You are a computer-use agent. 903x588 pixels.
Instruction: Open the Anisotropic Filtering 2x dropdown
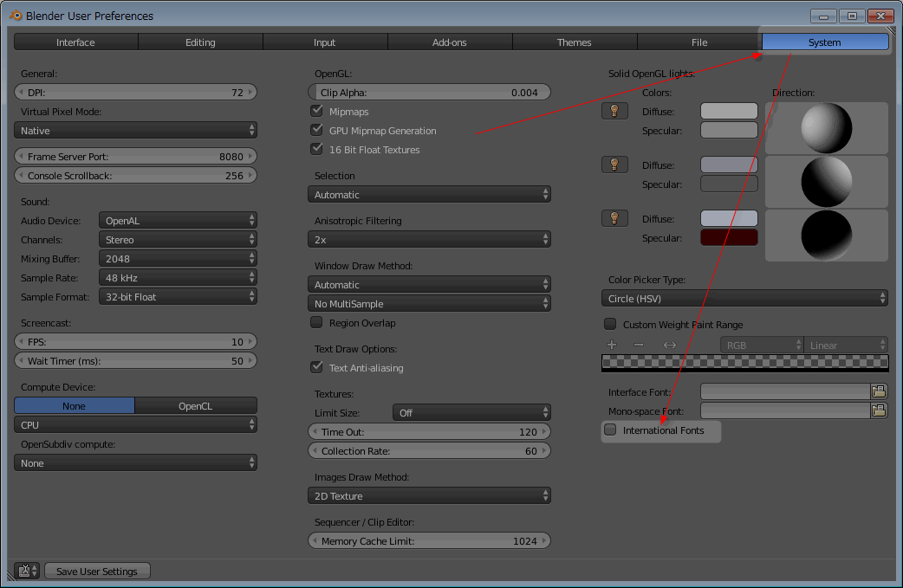(x=429, y=239)
